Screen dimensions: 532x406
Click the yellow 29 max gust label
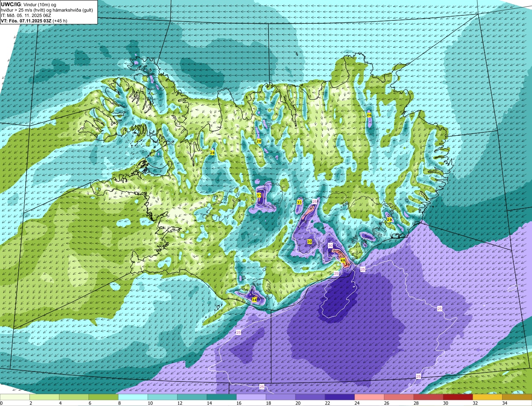[x=389, y=220]
